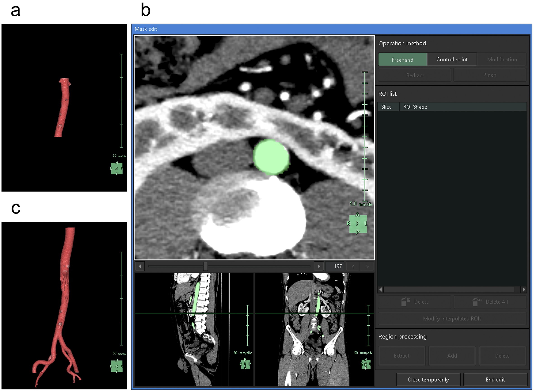Click ROI list scrollbar right arrow
Screen dimensions: 534x392
click(524, 289)
